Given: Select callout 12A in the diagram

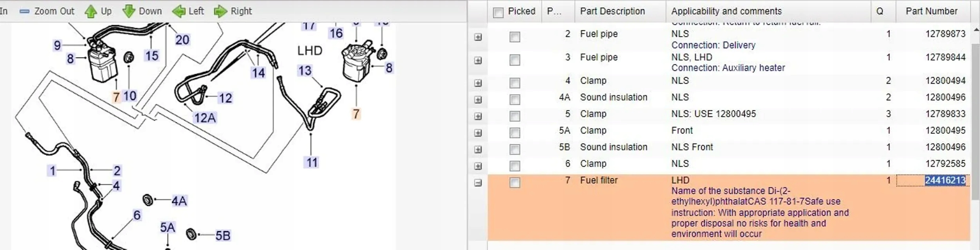Looking at the screenshot, I should [x=205, y=118].
